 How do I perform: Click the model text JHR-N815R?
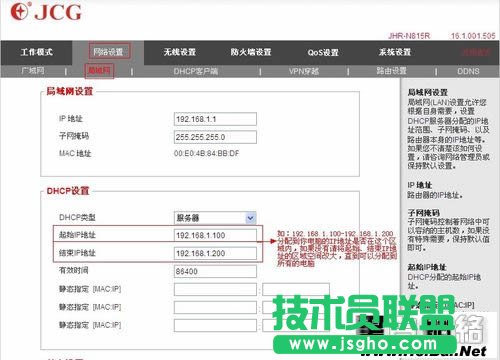coord(409,36)
